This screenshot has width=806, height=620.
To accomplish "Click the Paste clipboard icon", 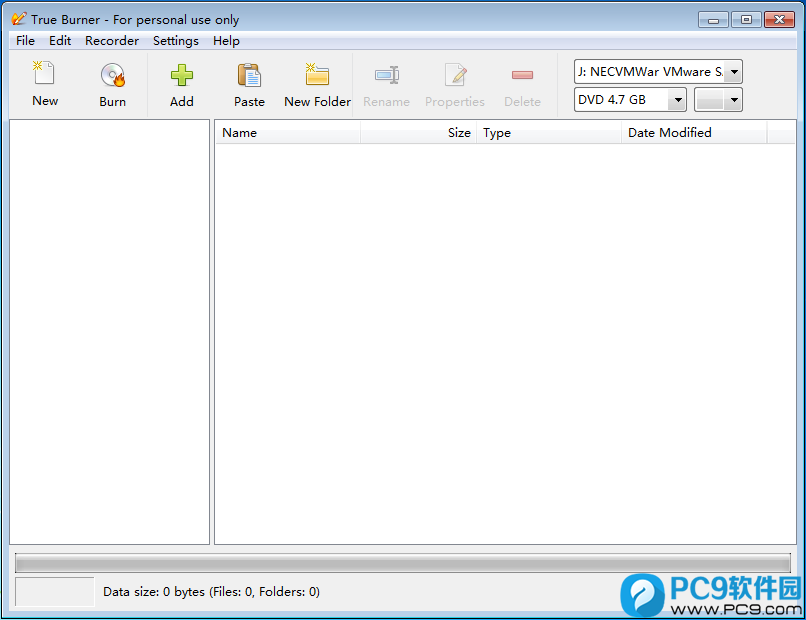I will click(x=249, y=75).
